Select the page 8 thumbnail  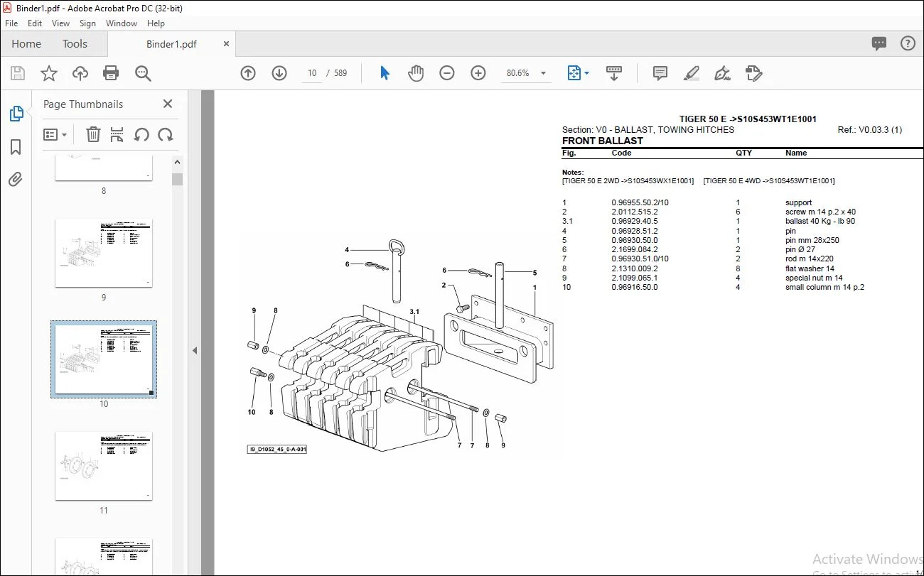coord(104,168)
